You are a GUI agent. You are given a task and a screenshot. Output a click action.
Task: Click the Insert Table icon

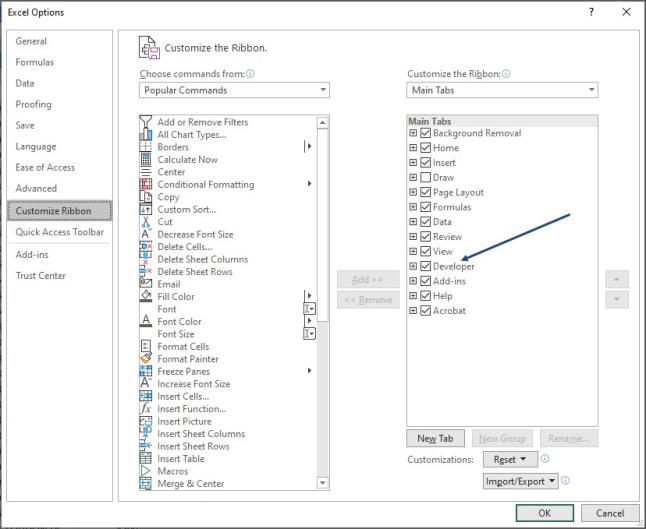coord(145,458)
